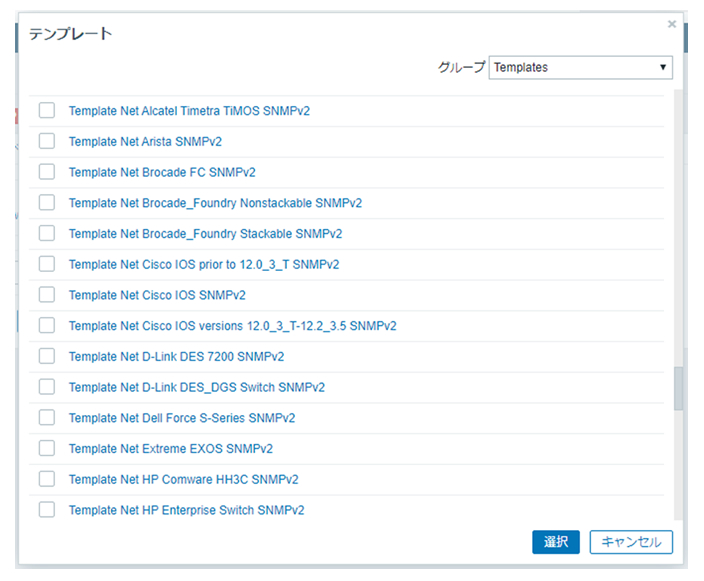Check the Brocade_Foundry Stackable SNMPv2 checkbox
Image resolution: width=704 pixels, height=581 pixels.
[x=47, y=233]
